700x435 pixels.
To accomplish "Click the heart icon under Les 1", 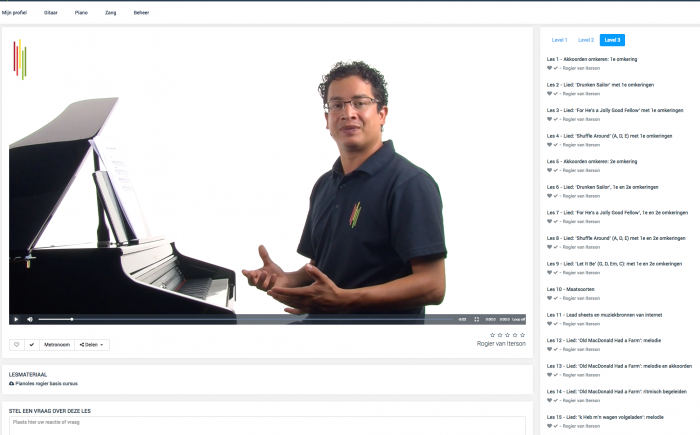I will (549, 67).
